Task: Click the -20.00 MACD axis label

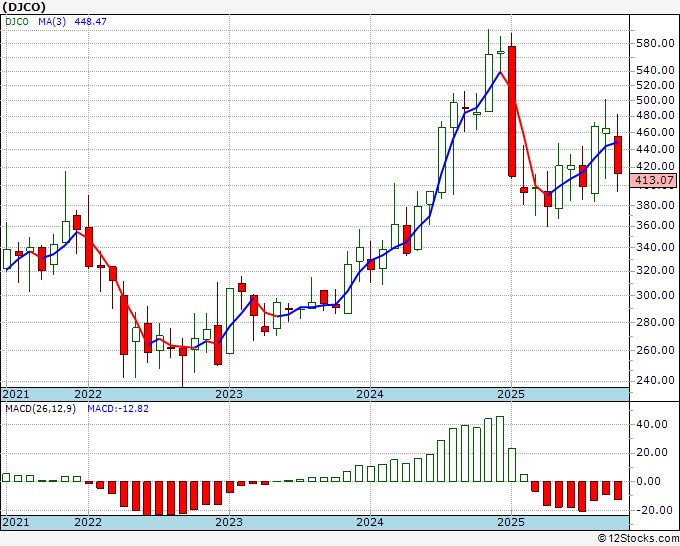Action: [652, 510]
